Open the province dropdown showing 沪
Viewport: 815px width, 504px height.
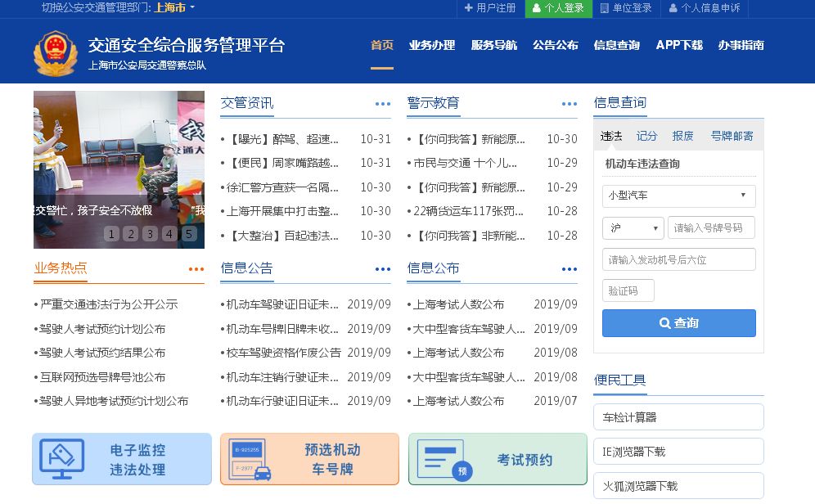633,227
